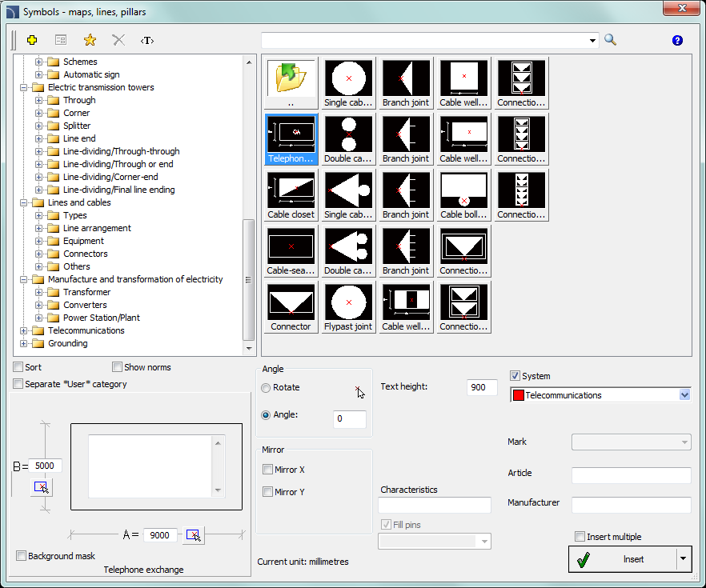Open the Telecommunications system dropdown
This screenshot has width=706, height=588.
click(x=684, y=395)
